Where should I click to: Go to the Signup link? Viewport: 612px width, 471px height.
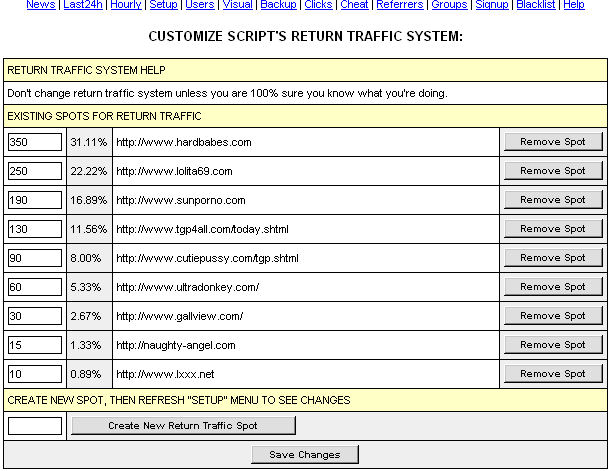(x=492, y=4)
